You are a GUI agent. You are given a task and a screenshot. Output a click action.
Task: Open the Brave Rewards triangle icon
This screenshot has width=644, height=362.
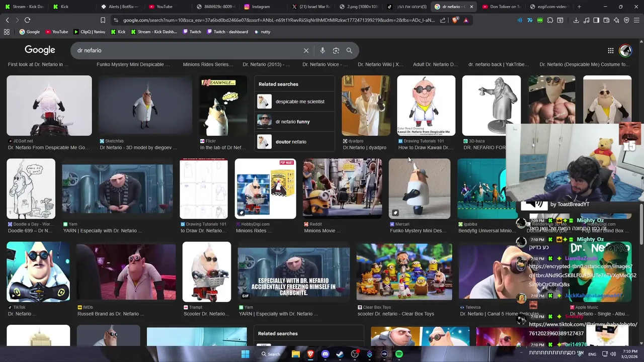point(466,20)
